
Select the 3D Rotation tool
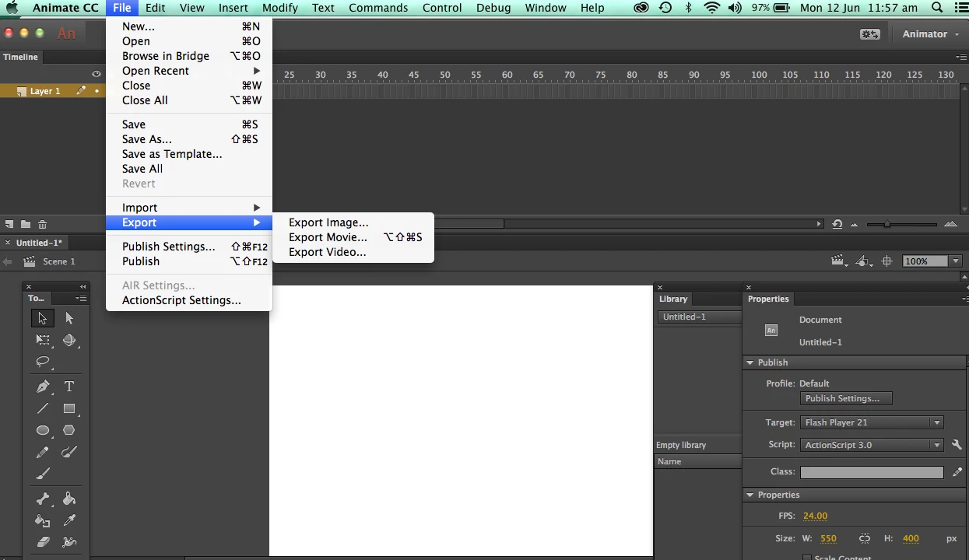[69, 340]
